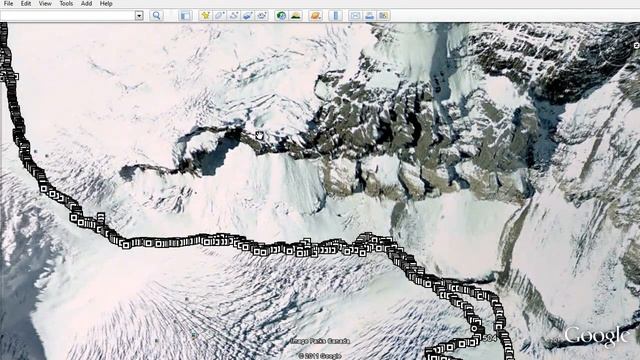Open the View menu

pyautogui.click(x=45, y=4)
